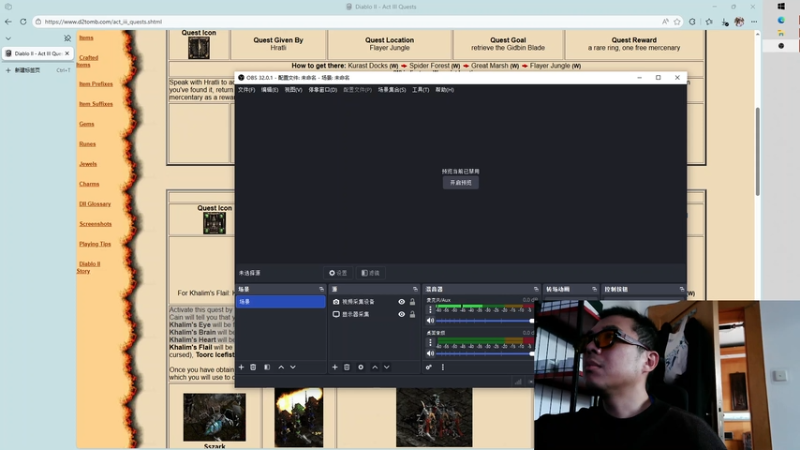Move scene down in Scenes panel
Image resolution: width=800 pixels, height=450 pixels.
pos(293,367)
